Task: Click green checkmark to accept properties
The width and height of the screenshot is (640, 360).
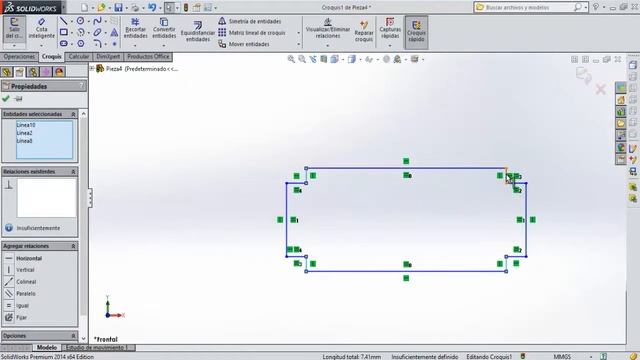Action: tap(6, 98)
